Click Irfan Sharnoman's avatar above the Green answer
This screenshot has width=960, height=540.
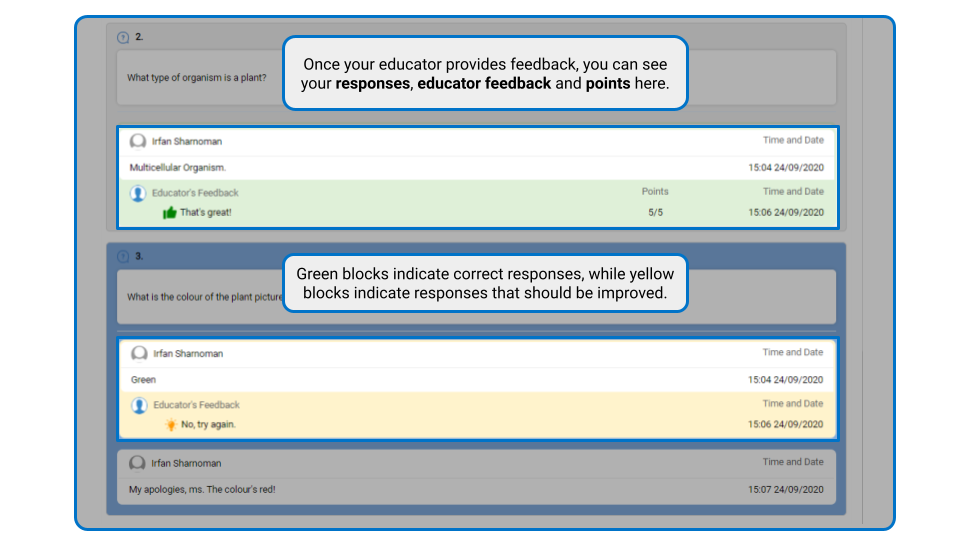(139, 354)
